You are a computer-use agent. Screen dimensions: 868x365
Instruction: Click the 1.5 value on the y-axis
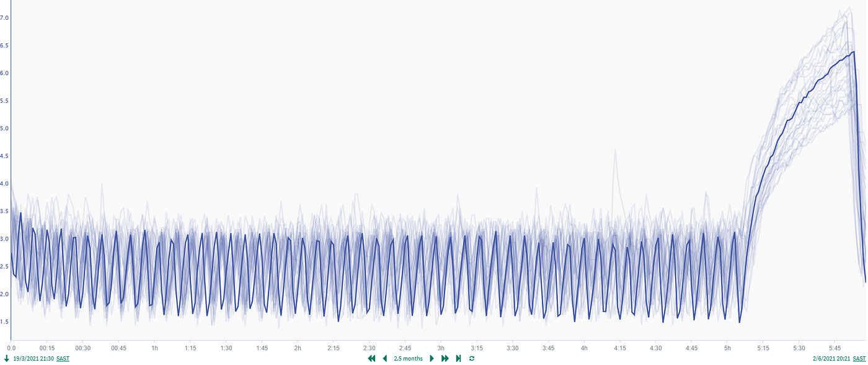tap(4, 322)
